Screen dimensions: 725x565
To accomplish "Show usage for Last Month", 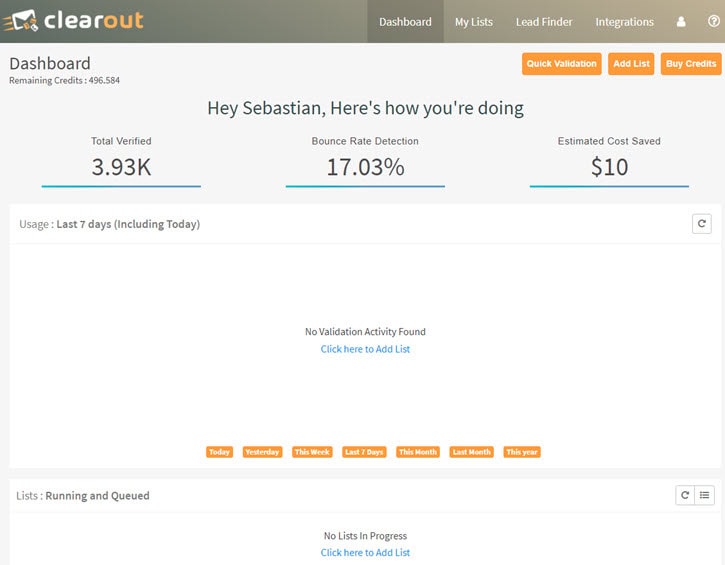I will (471, 452).
